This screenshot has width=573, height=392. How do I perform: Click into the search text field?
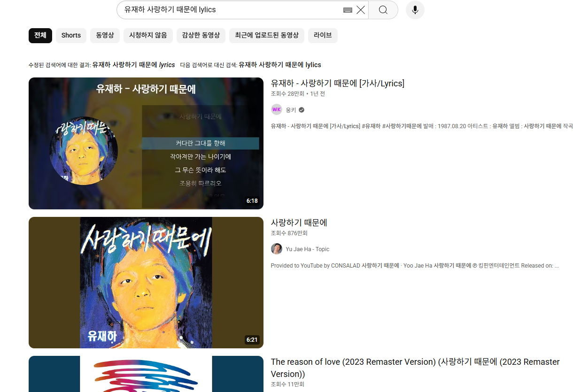click(x=230, y=10)
